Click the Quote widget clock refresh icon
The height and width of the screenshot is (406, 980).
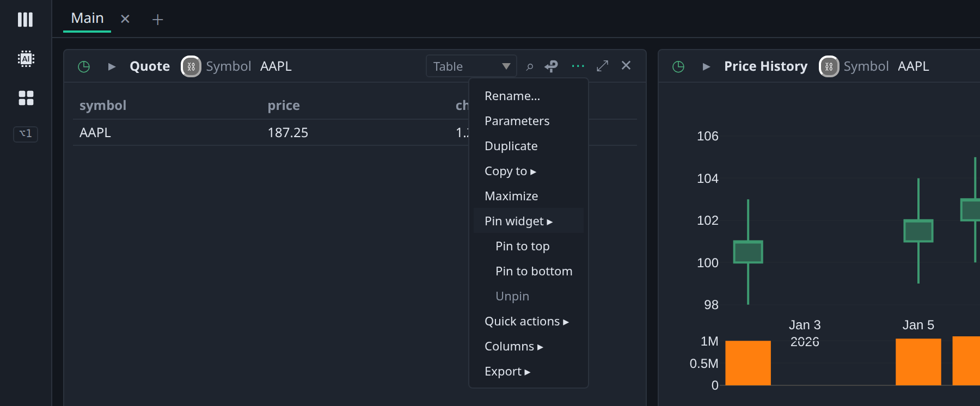click(84, 66)
